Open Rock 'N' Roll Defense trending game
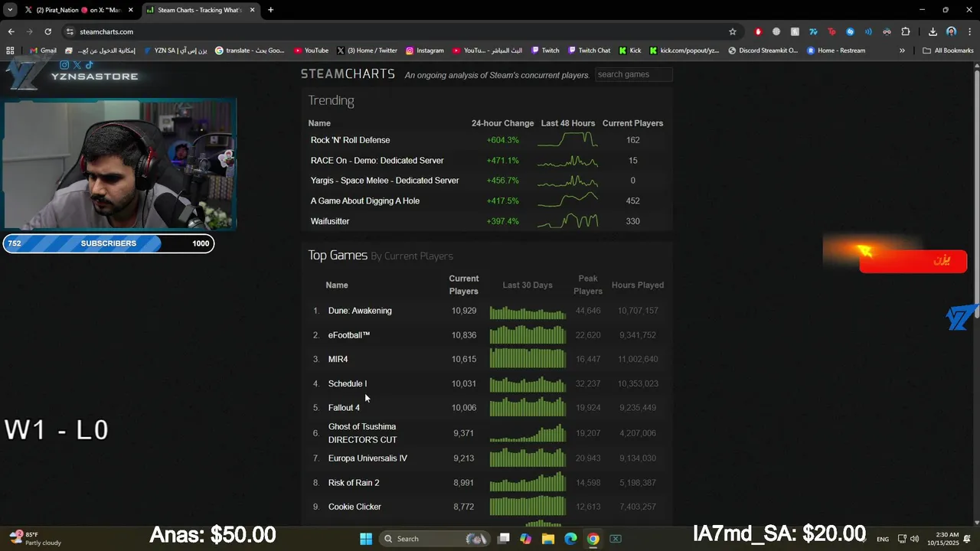The width and height of the screenshot is (980, 551). pyautogui.click(x=350, y=140)
